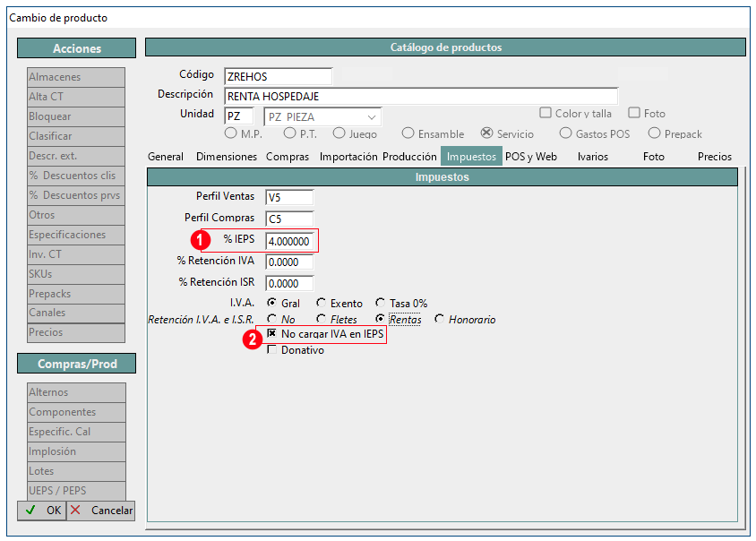Open the Canales action
This screenshot has width=756, height=541.
tap(76, 313)
